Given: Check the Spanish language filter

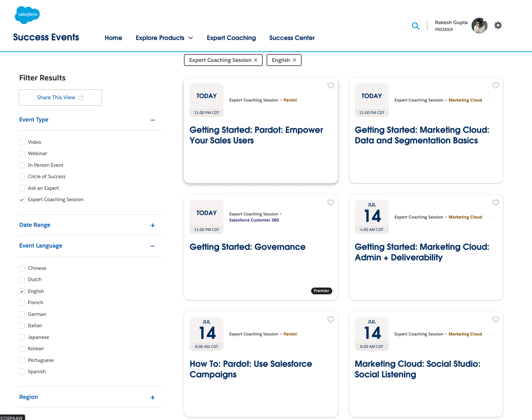Looking at the screenshot, I should tap(22, 372).
